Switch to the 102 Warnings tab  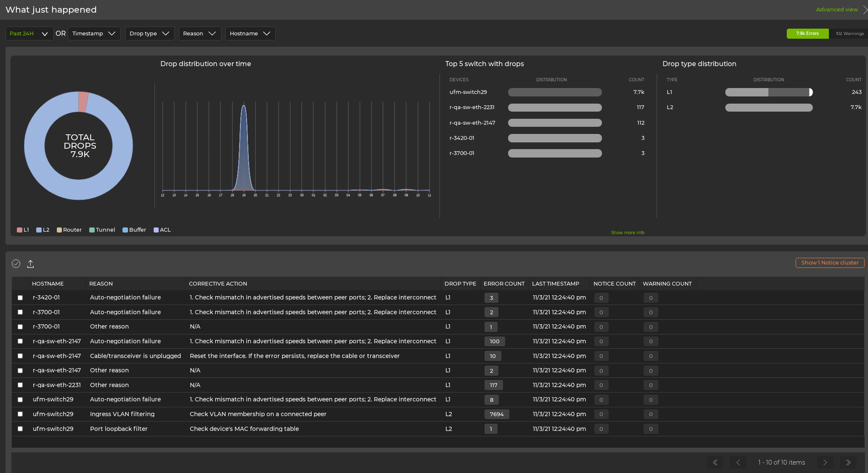(849, 34)
